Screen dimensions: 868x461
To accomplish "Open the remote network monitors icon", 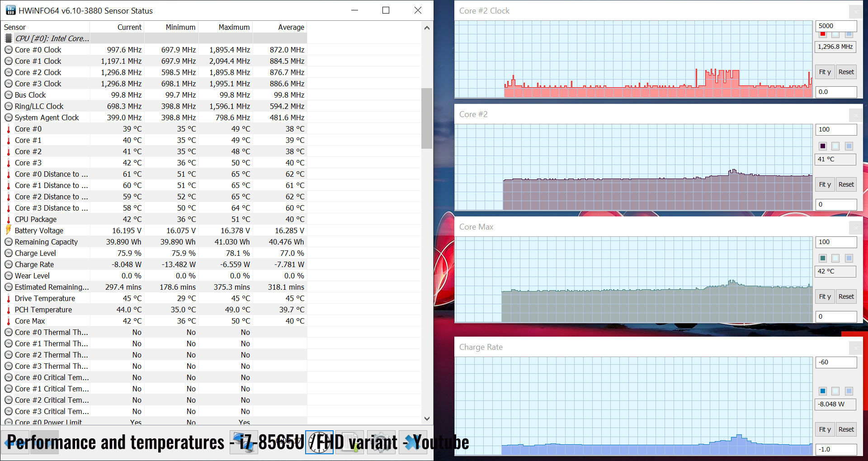I will pos(245,442).
